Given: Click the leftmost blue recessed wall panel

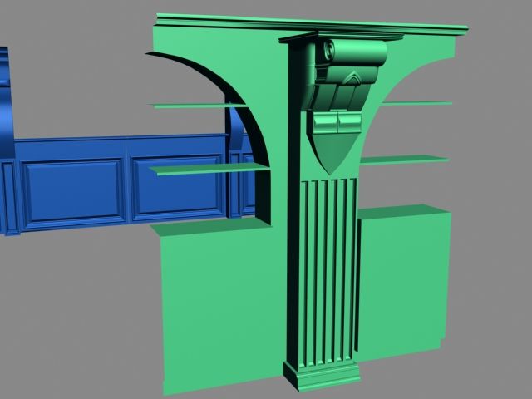Looking at the screenshot, I should pyautogui.click(x=73, y=191).
